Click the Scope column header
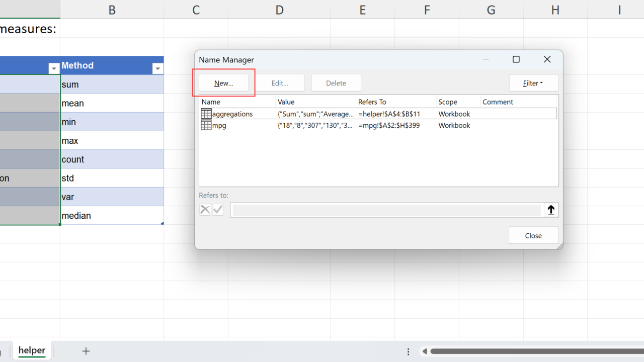Screen dimensions: 644x362 tap(448, 102)
